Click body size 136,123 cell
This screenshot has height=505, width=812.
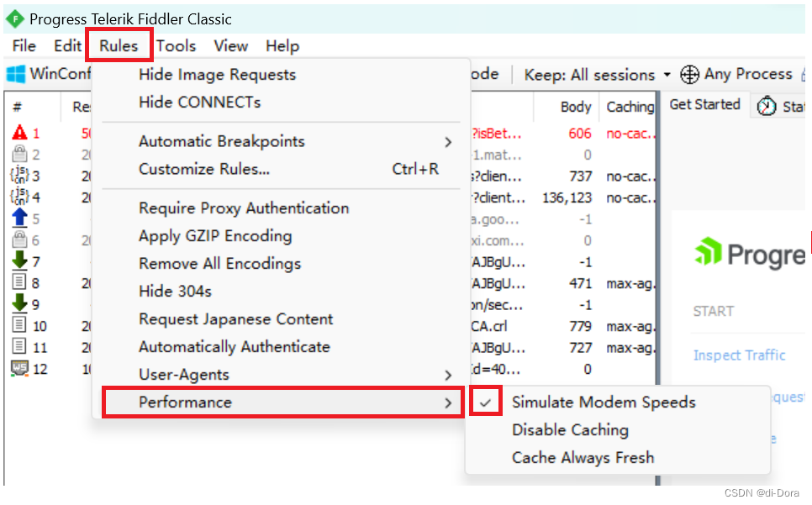pos(567,197)
